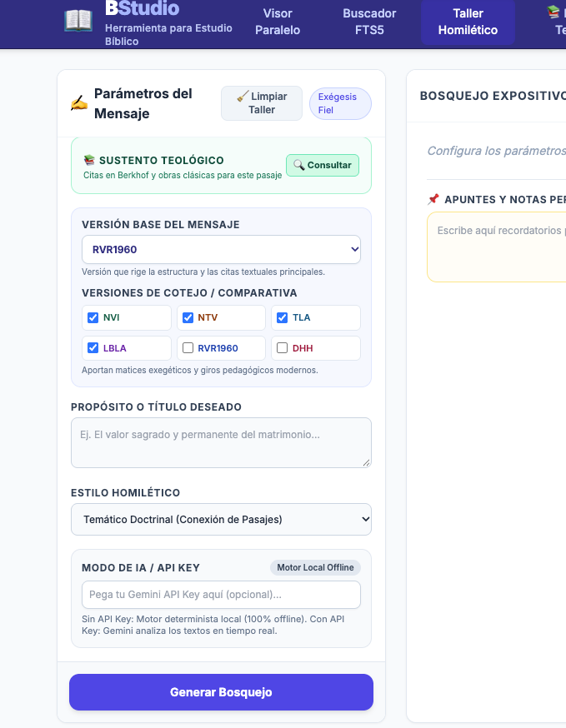Image resolution: width=566 pixels, height=728 pixels.
Task: Click the 'Aportan matices exegéticos' helper text
Action: (200, 370)
